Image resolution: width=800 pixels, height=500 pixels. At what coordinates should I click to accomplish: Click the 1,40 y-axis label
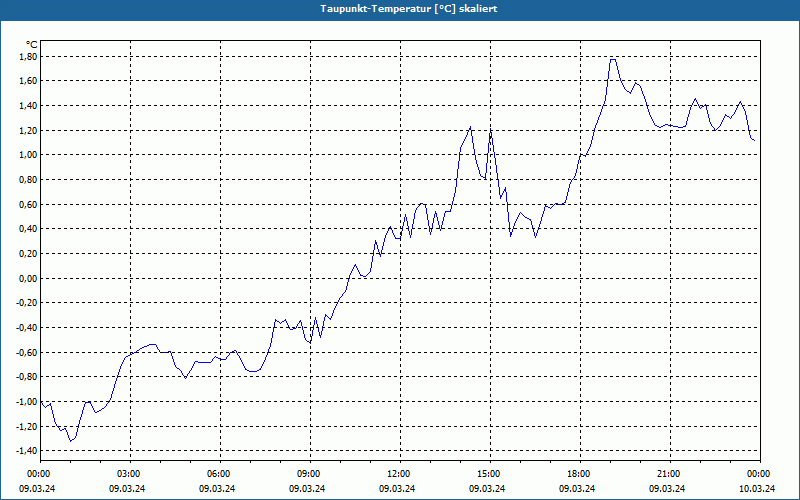coord(29,106)
